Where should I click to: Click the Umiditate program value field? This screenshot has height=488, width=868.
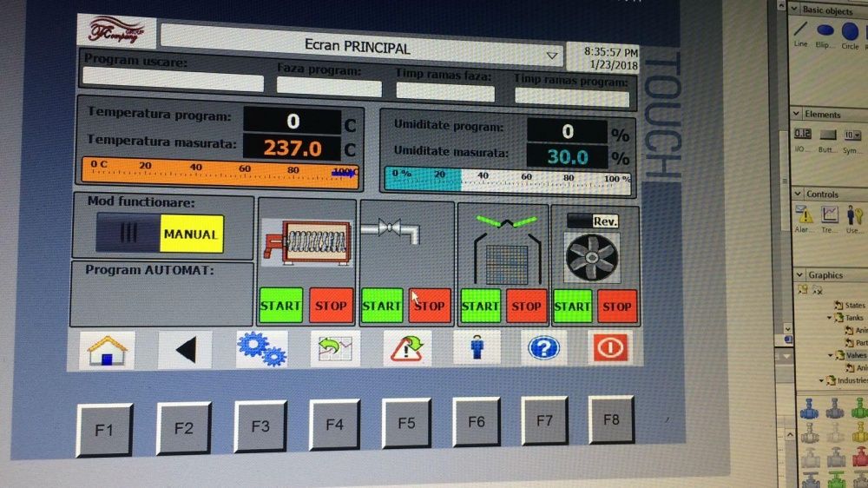(x=567, y=131)
